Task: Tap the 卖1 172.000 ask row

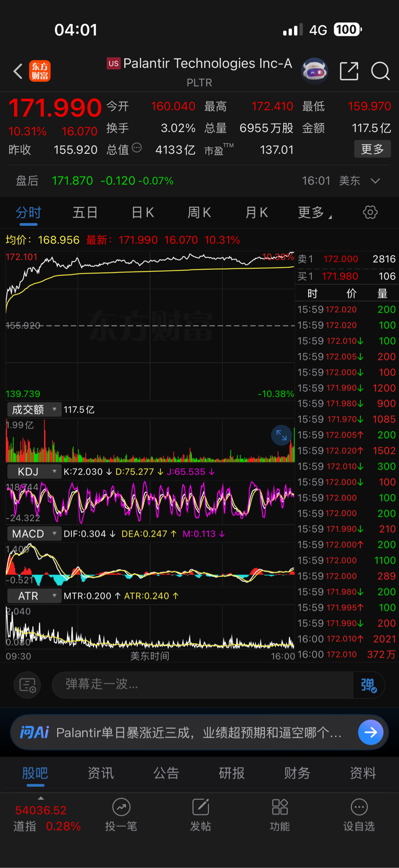Action: point(347,259)
